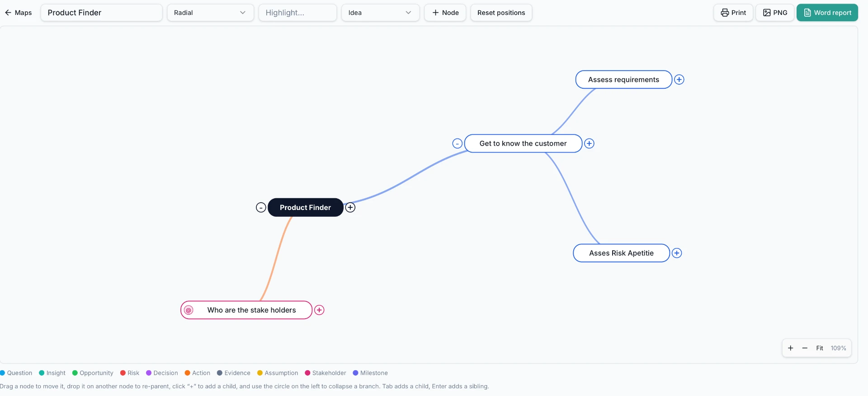Click the printer icon in Print button

[x=725, y=13]
